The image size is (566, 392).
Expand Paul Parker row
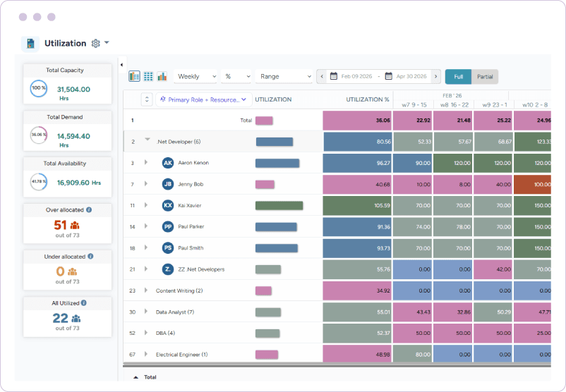click(146, 226)
